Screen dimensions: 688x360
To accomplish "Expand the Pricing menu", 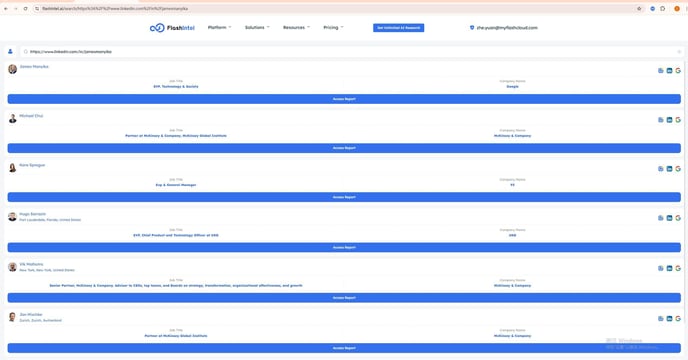I will pos(333,27).
